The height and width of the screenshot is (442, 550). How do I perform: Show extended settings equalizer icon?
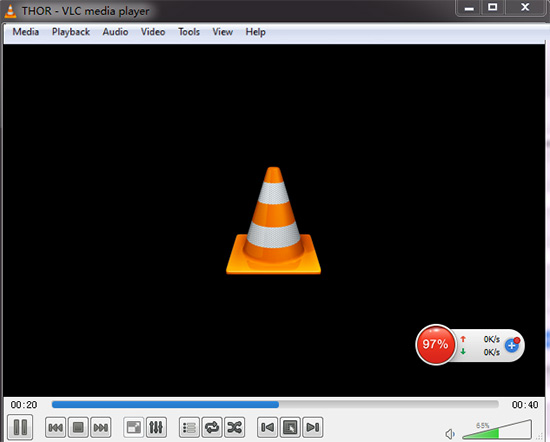tap(156, 427)
